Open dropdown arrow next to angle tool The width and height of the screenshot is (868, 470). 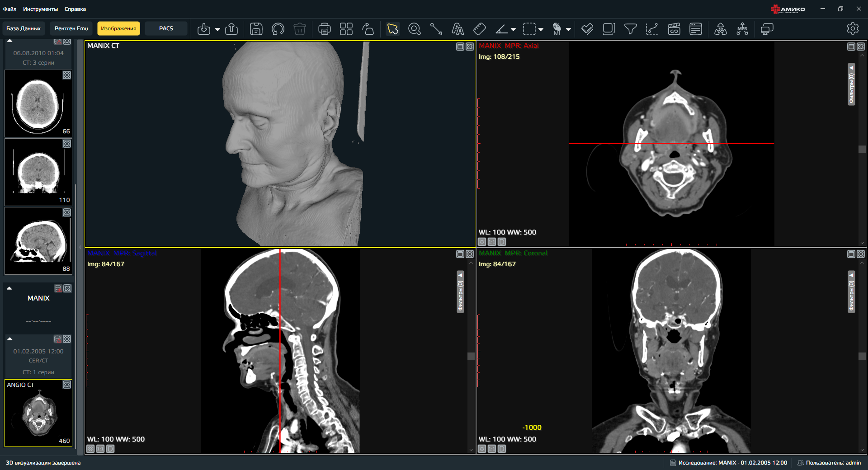[x=513, y=29]
